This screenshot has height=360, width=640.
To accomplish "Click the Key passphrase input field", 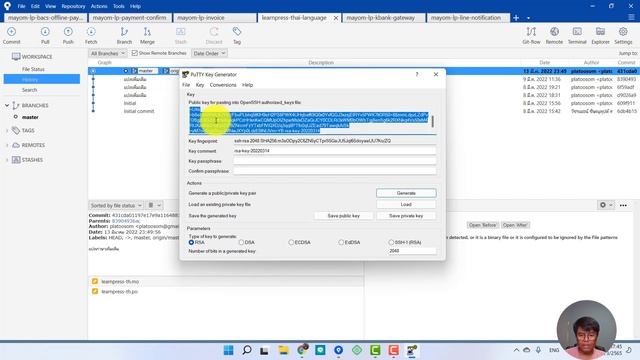I will tap(335, 161).
